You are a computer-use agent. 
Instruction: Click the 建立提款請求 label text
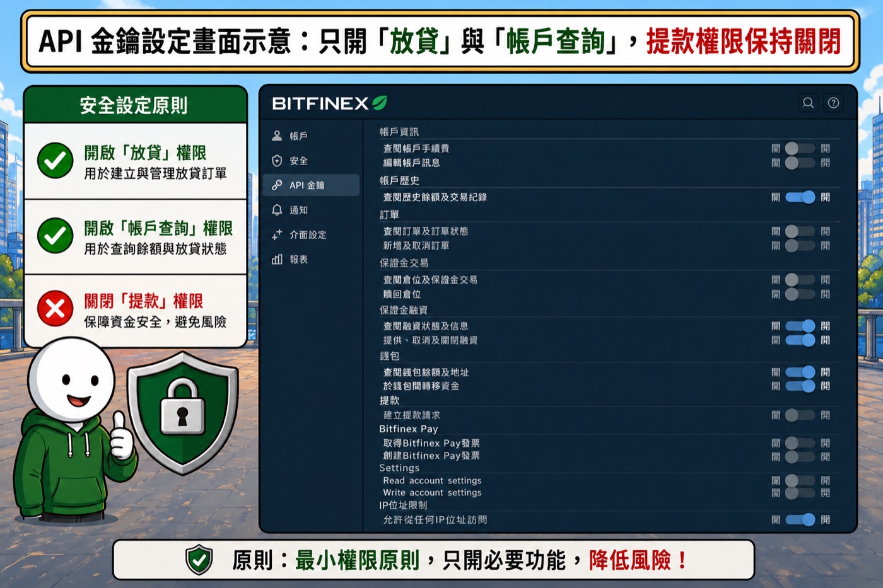pos(412,415)
